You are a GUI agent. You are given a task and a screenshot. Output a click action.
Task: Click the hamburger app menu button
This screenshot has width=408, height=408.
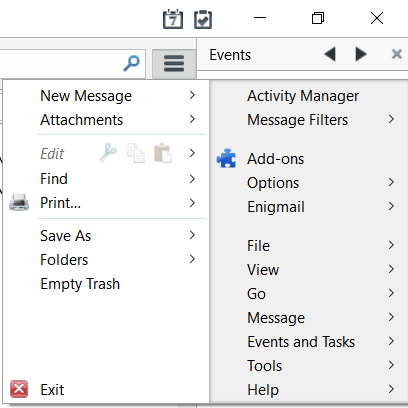(x=174, y=63)
